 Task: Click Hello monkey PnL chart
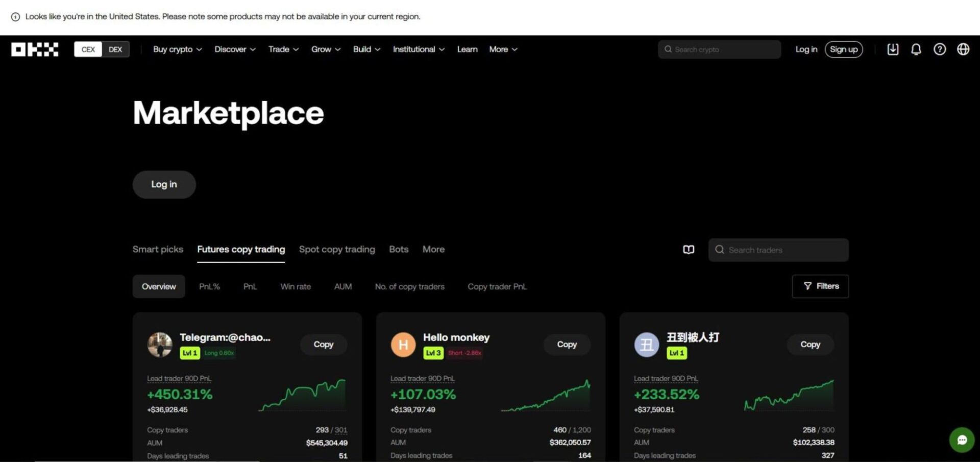[546, 396]
